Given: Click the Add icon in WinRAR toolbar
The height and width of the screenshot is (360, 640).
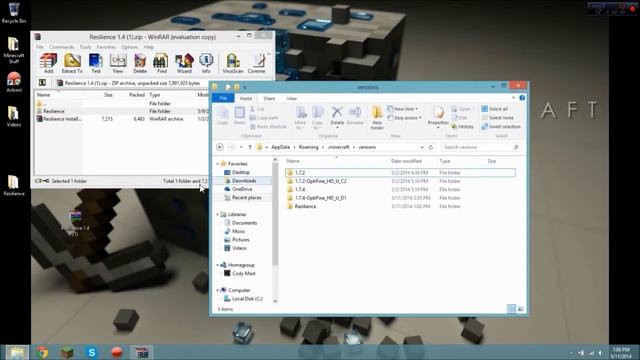Looking at the screenshot, I should [48, 63].
